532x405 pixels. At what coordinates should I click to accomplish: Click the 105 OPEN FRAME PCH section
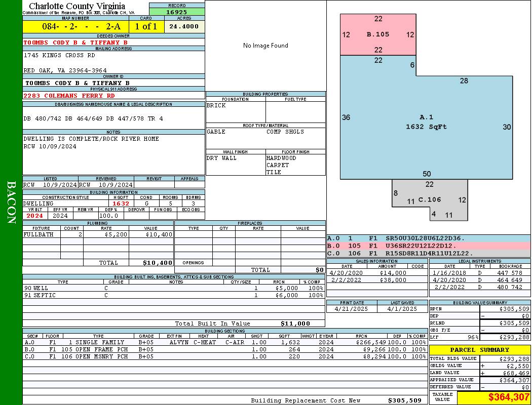click(95, 349)
